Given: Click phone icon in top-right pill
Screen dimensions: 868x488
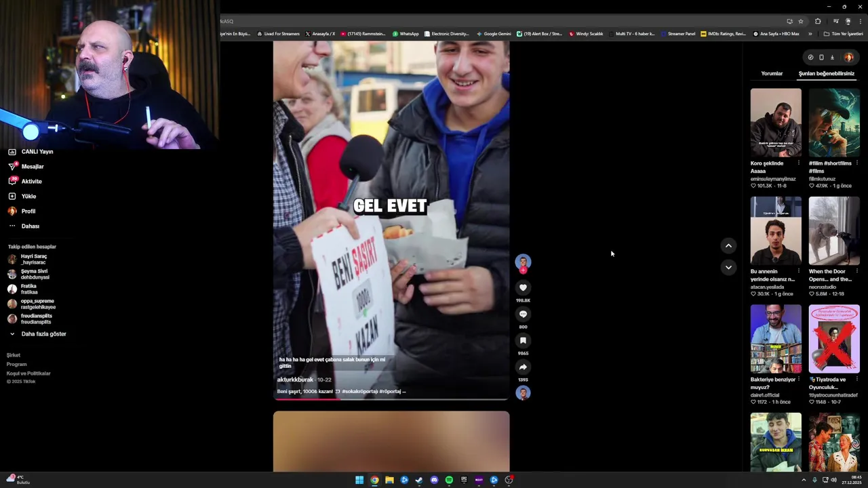Looking at the screenshot, I should (821, 58).
